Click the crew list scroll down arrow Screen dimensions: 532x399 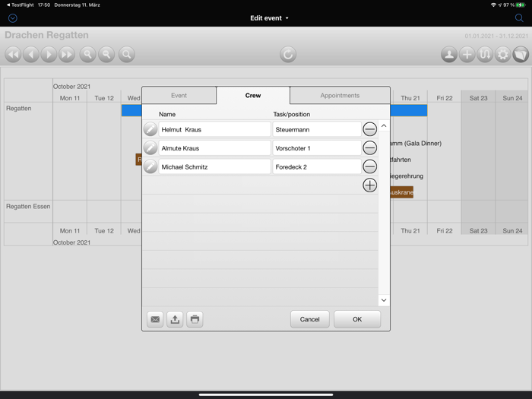[384, 300]
